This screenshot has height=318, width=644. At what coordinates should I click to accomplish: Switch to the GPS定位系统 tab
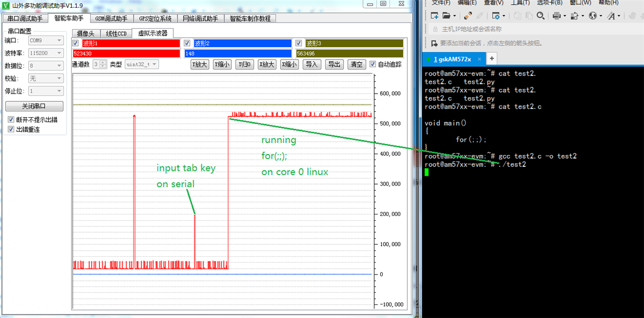click(156, 19)
